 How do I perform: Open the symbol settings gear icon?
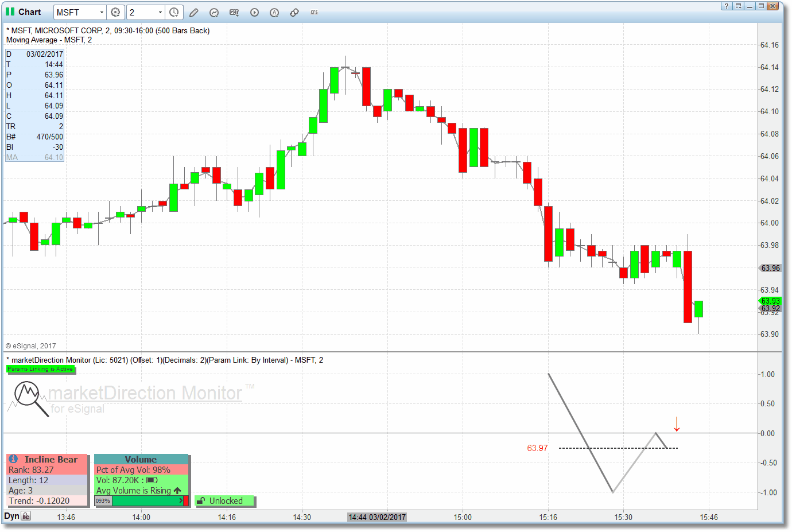coord(115,12)
